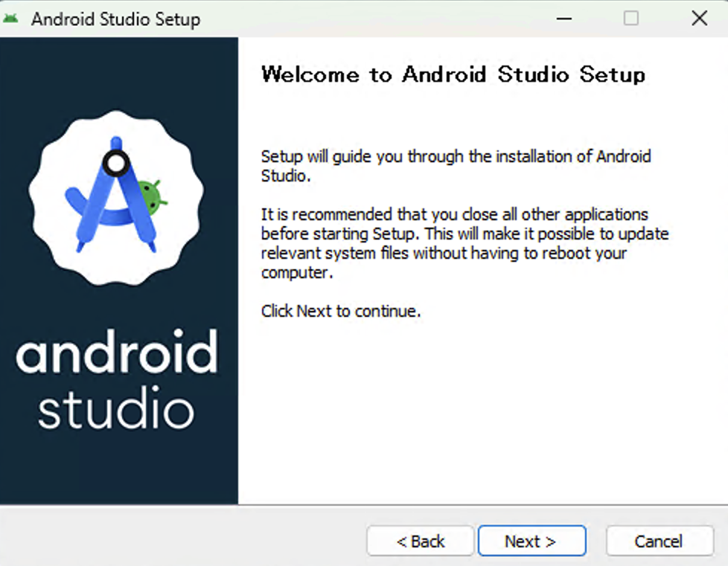The width and height of the screenshot is (728, 566).
Task: Click the dark sidebar panel
Action: [x=119, y=469]
